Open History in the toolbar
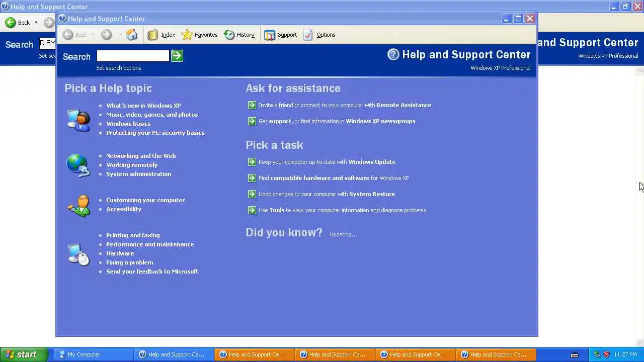The image size is (644, 362). pyautogui.click(x=239, y=35)
